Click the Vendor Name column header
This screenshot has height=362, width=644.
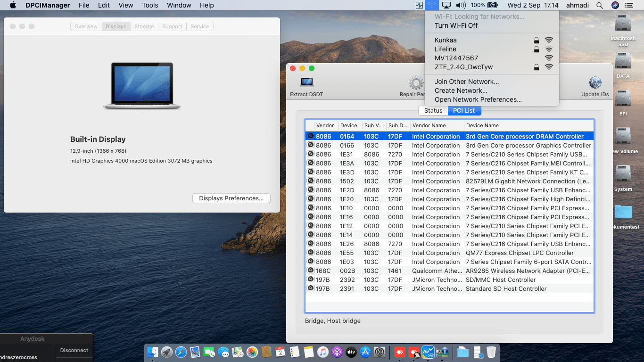(437, 125)
